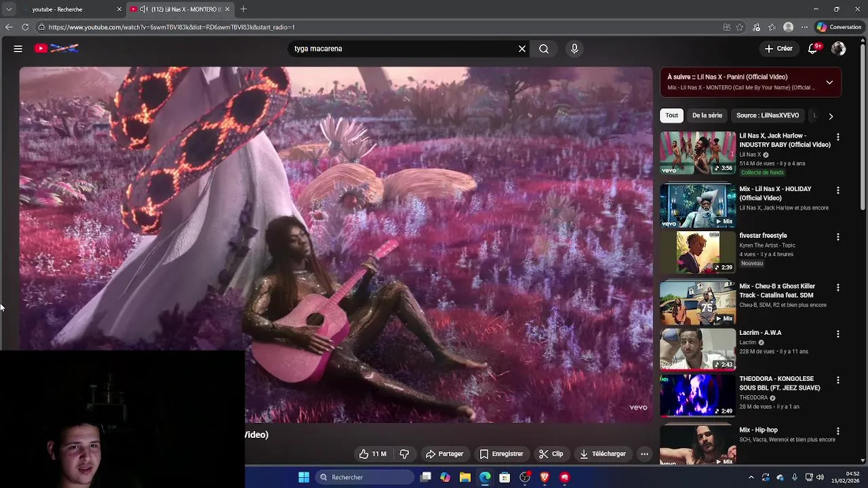The height and width of the screenshot is (488, 868).
Task: Download the video via Télécharger
Action: (x=603, y=454)
